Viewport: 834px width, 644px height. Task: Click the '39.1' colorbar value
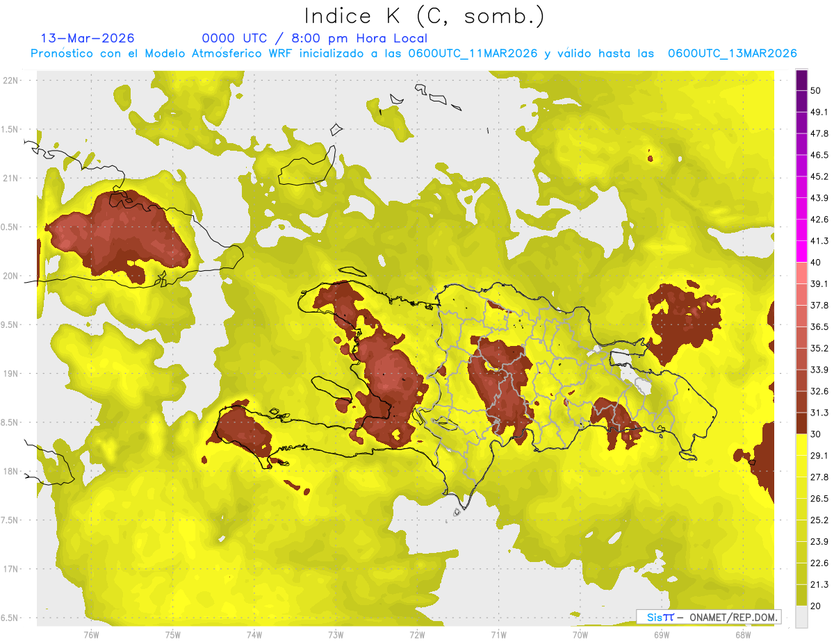pos(819,283)
